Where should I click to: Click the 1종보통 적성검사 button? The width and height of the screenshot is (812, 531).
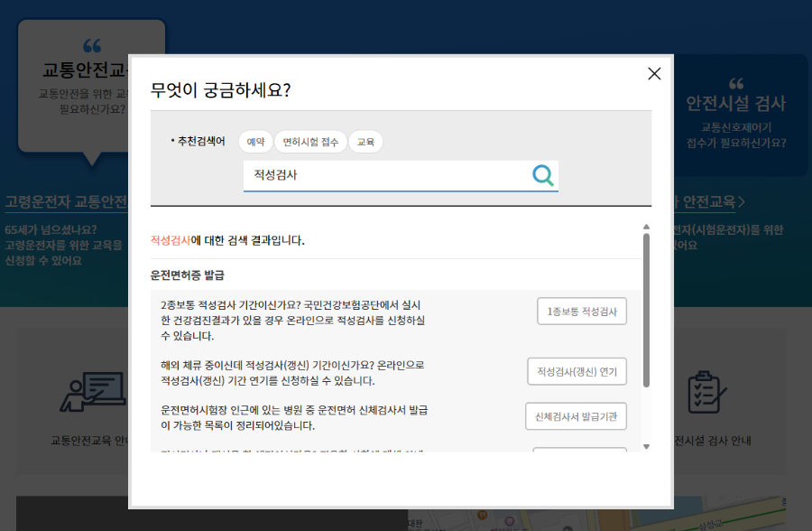click(x=582, y=311)
